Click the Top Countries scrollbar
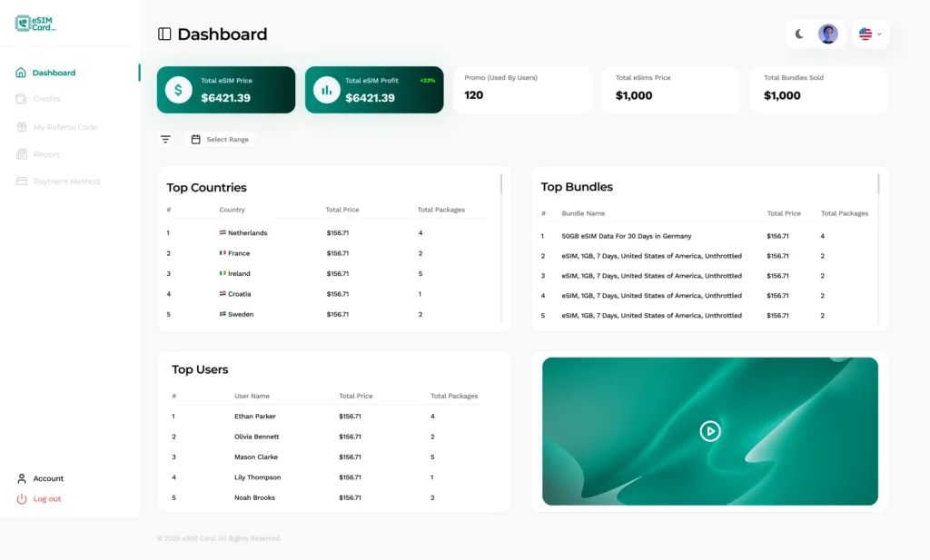The height and width of the screenshot is (560, 930). pos(501,184)
